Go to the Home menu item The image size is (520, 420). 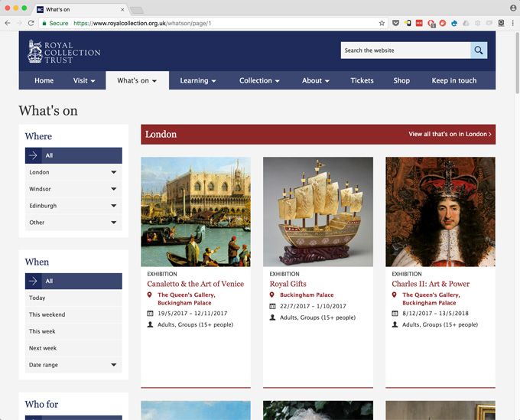coord(44,80)
